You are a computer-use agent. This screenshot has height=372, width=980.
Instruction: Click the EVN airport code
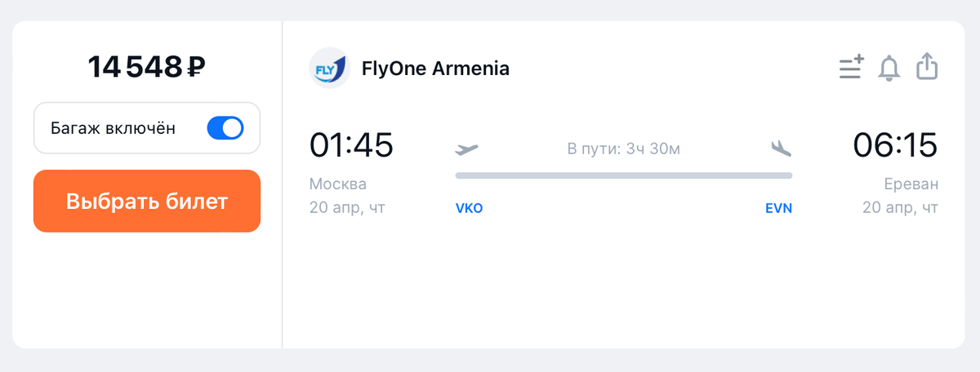pyautogui.click(x=778, y=209)
